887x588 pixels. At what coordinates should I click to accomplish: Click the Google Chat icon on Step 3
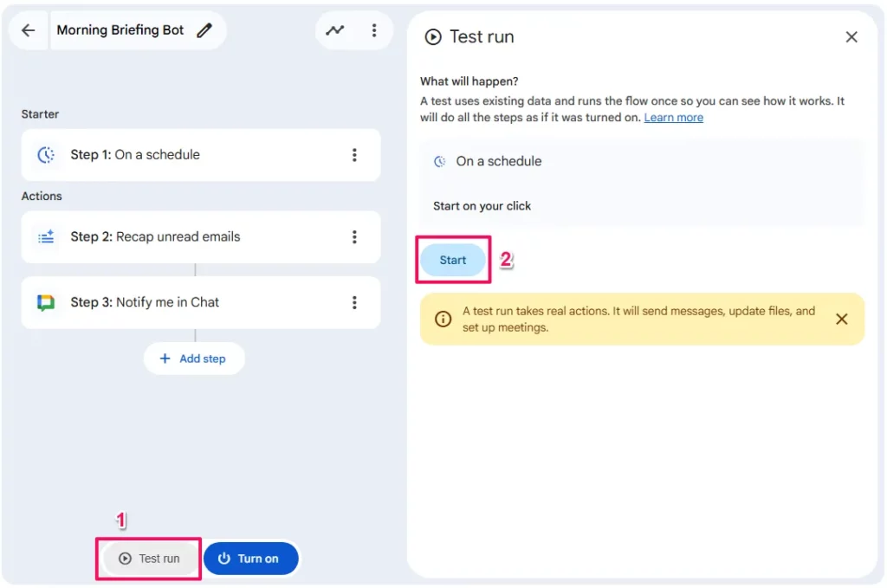(48, 302)
